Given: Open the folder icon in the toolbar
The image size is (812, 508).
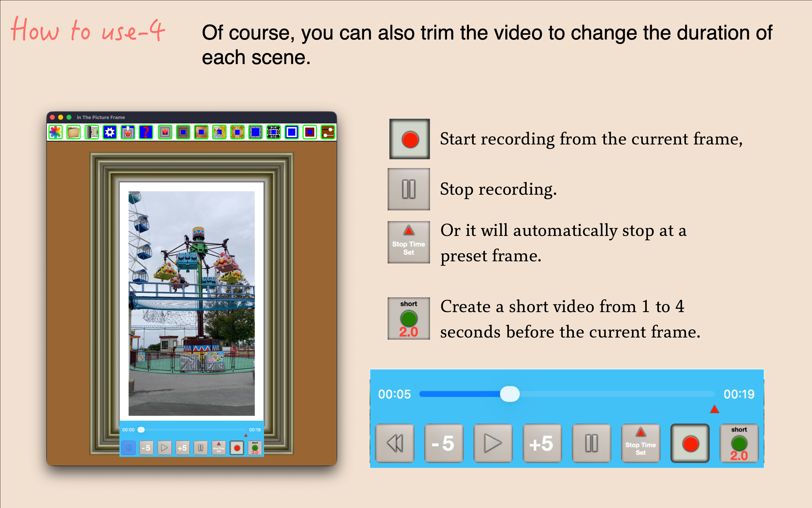Looking at the screenshot, I should 74,132.
